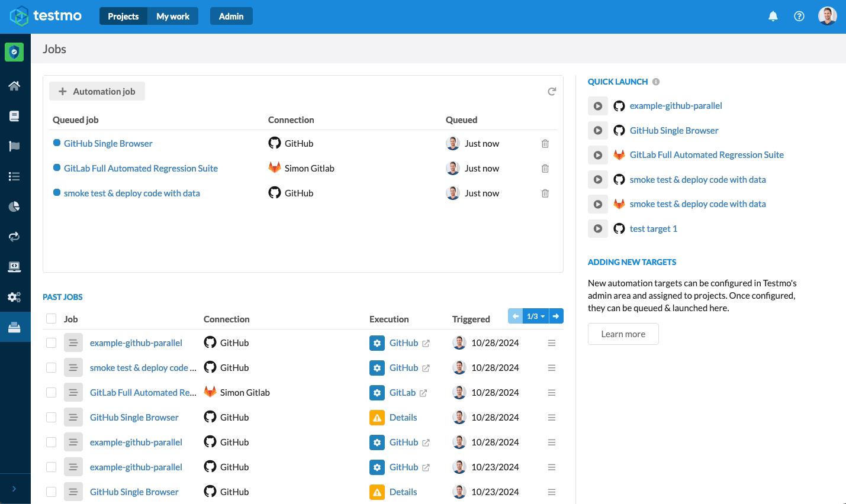The height and width of the screenshot is (504, 846).
Task: Open the help question mark icon
Action: click(799, 16)
